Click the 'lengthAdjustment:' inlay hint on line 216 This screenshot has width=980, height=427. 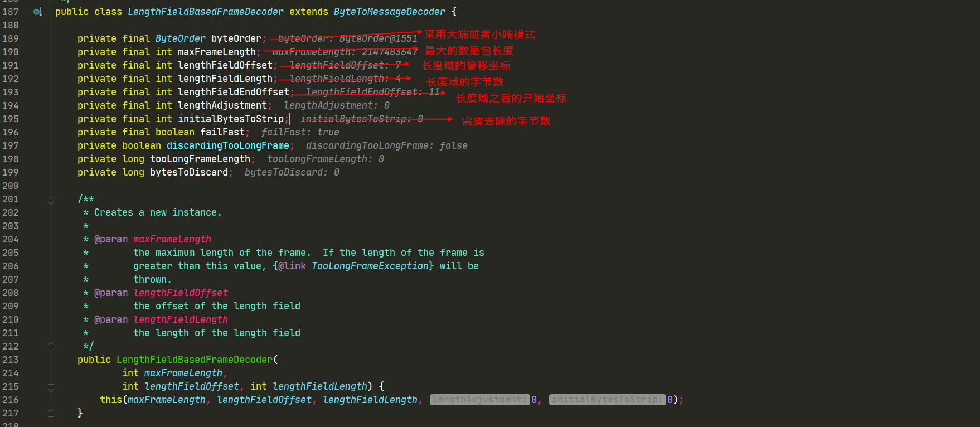pyautogui.click(x=480, y=400)
